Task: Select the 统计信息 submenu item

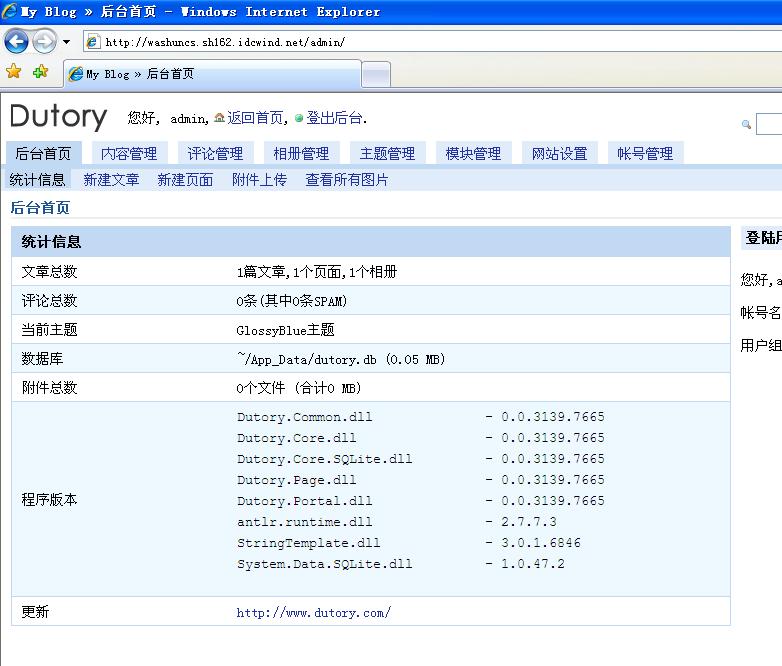Action: click(37, 180)
